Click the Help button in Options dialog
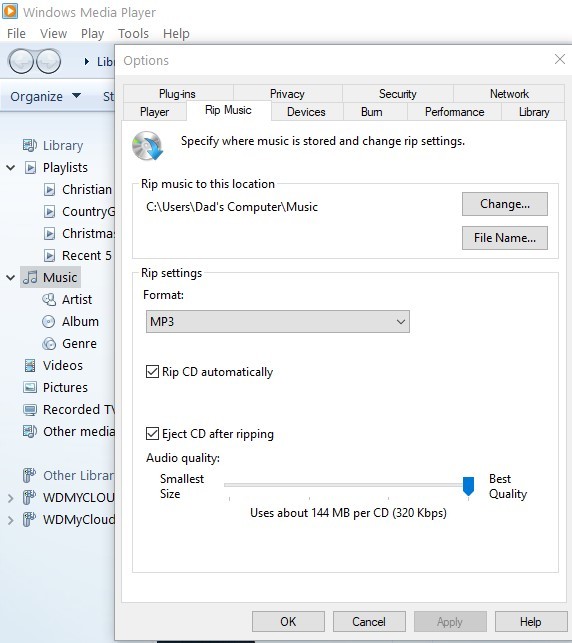 click(531, 622)
